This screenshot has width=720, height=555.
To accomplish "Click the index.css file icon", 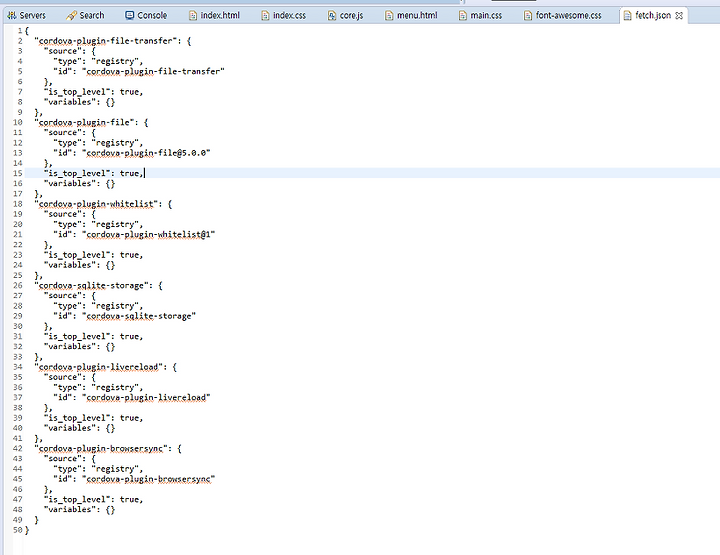I will tap(265, 16).
